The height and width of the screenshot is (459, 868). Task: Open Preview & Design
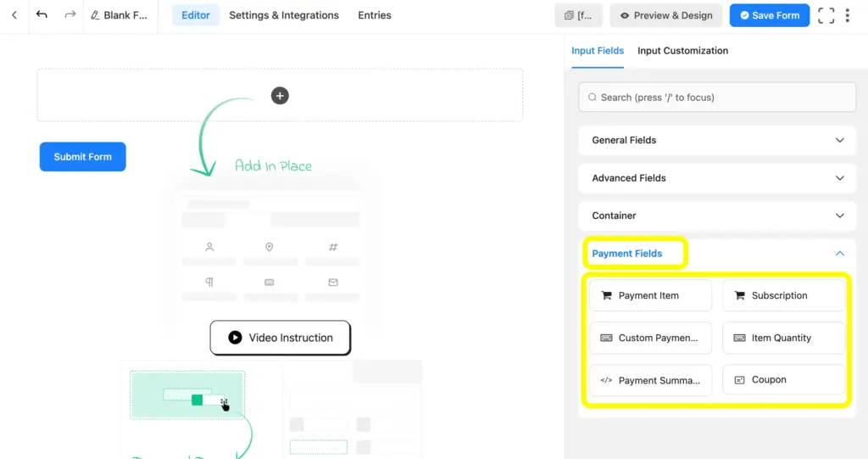coord(666,15)
